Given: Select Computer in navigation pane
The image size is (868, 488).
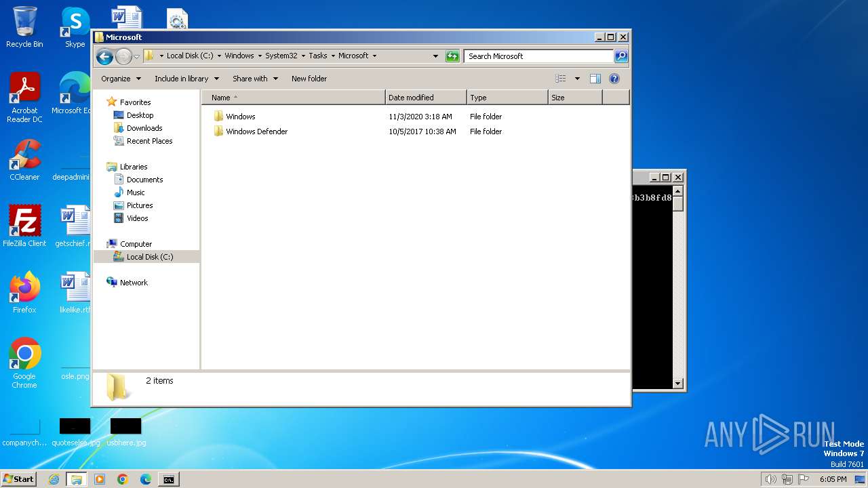Looking at the screenshot, I should [136, 244].
